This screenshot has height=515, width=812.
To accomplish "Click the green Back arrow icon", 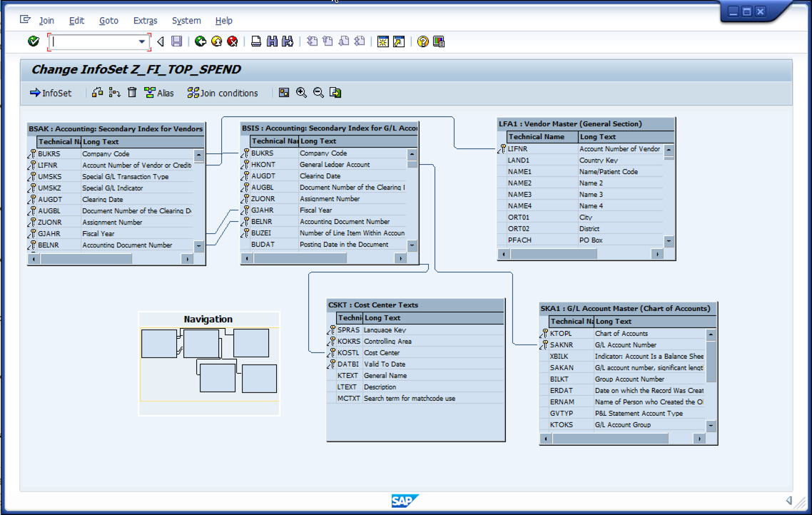I will point(201,41).
